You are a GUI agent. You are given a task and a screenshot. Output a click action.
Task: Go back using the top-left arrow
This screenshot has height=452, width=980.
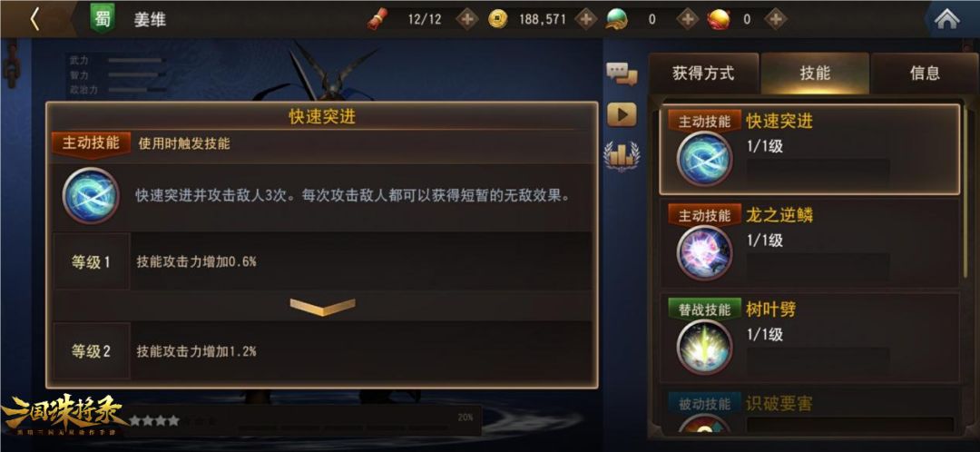tap(34, 19)
